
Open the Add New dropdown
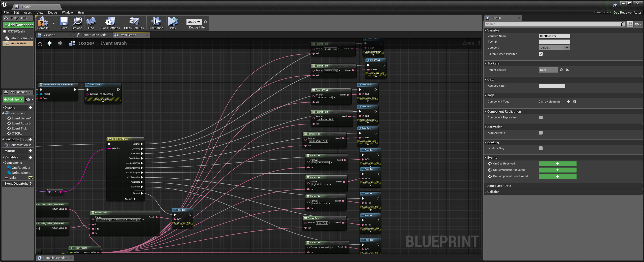(x=13, y=100)
